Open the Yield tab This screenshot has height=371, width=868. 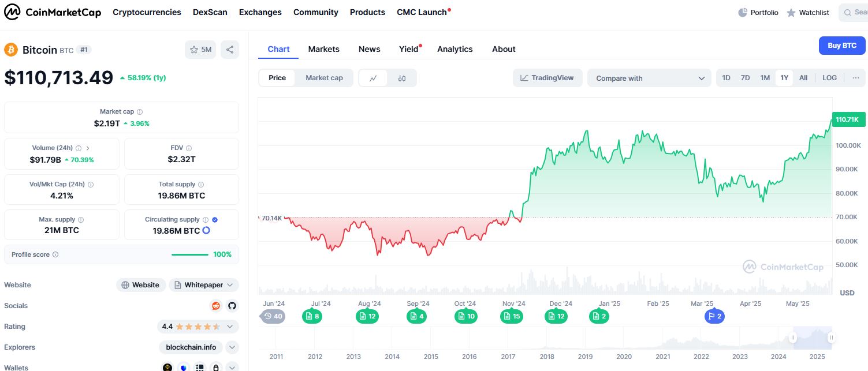(x=409, y=49)
